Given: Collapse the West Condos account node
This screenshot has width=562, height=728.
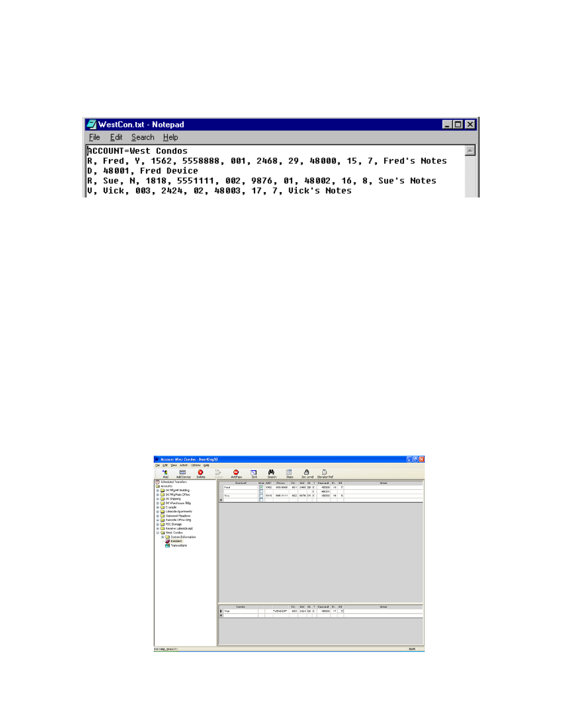Looking at the screenshot, I should [x=157, y=533].
